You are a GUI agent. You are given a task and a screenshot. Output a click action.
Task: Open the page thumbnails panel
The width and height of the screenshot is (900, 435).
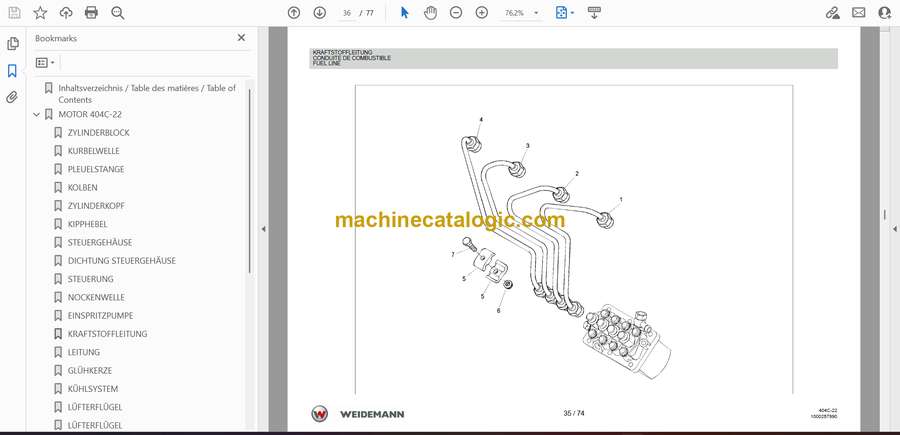pos(13,44)
